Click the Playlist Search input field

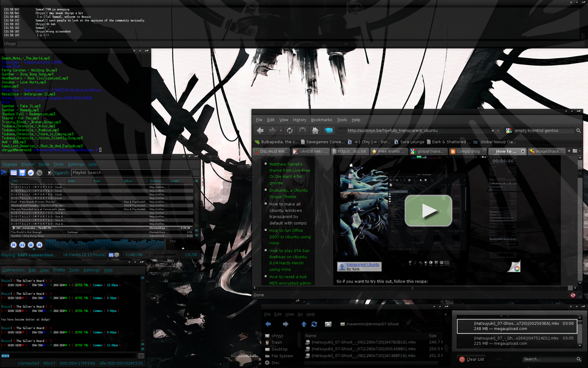[x=131, y=173]
